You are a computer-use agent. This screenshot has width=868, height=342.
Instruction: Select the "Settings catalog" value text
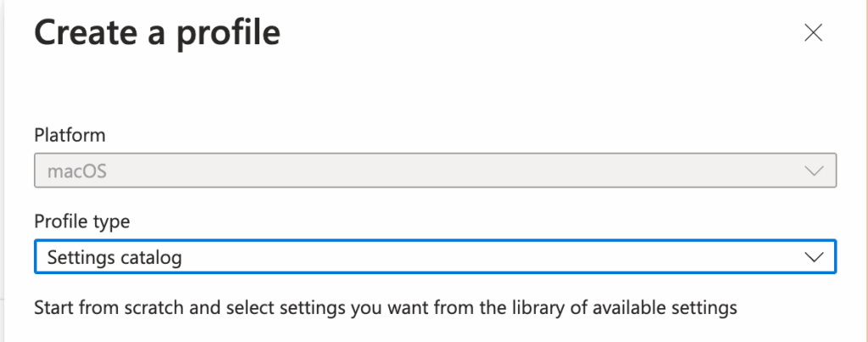click(114, 257)
